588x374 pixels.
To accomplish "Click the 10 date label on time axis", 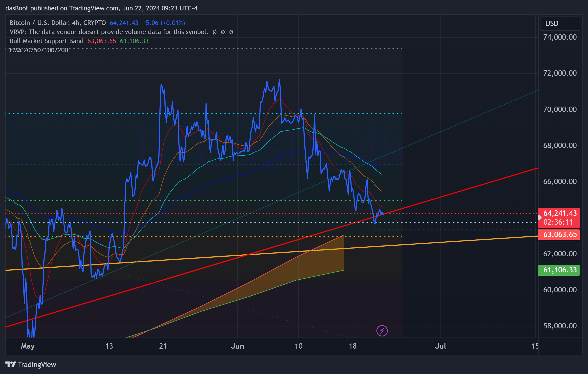I will click(298, 346).
